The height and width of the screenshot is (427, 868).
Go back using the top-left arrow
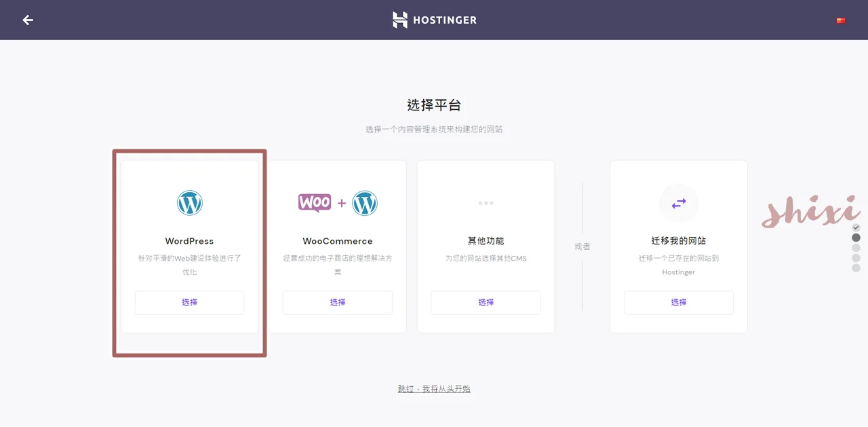(28, 20)
